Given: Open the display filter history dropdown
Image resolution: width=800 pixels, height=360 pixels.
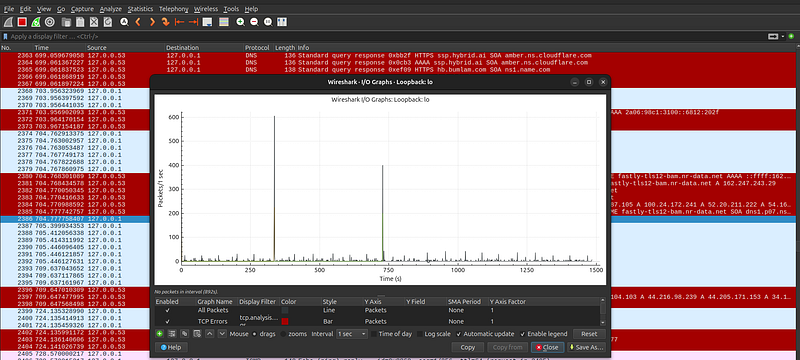Looking at the screenshot, I should click(x=783, y=37).
